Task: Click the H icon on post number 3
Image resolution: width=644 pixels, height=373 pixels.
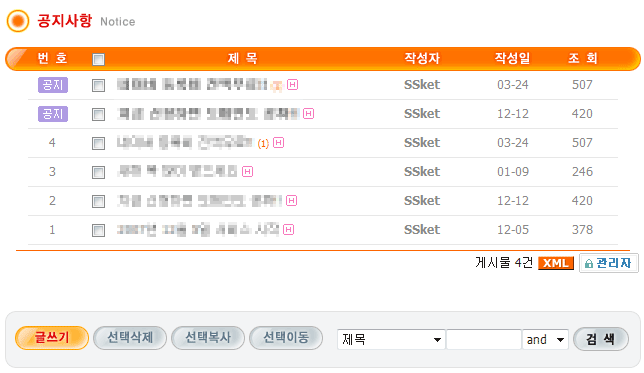Action: point(247,171)
